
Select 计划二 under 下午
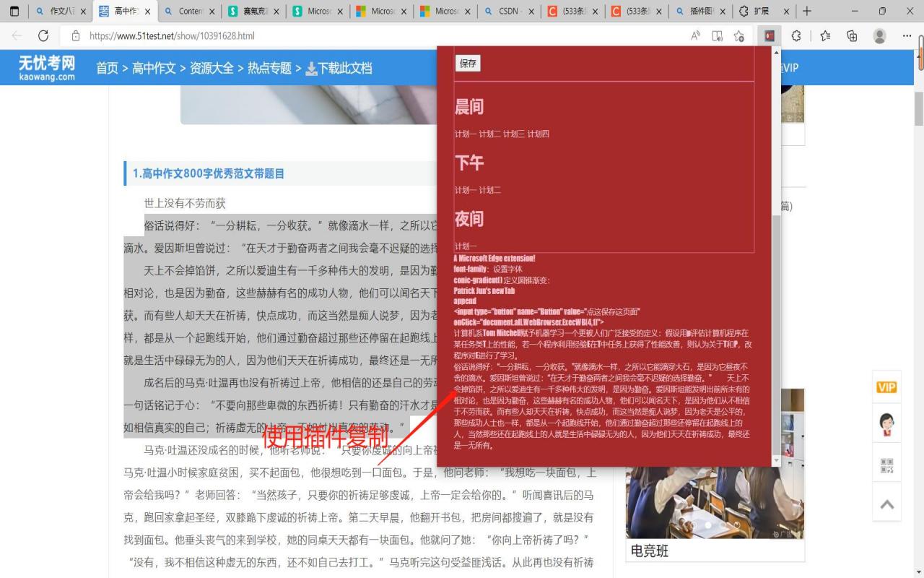490,190
